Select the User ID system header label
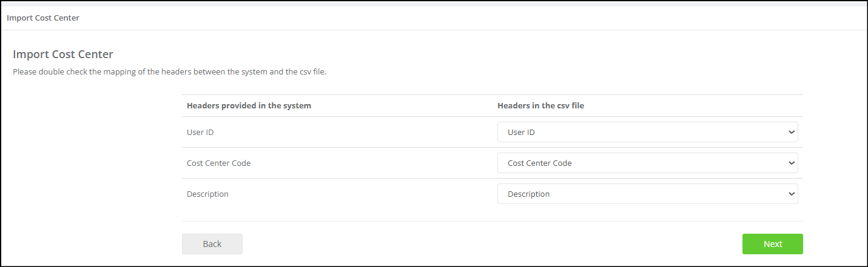The image size is (868, 267). pos(200,132)
